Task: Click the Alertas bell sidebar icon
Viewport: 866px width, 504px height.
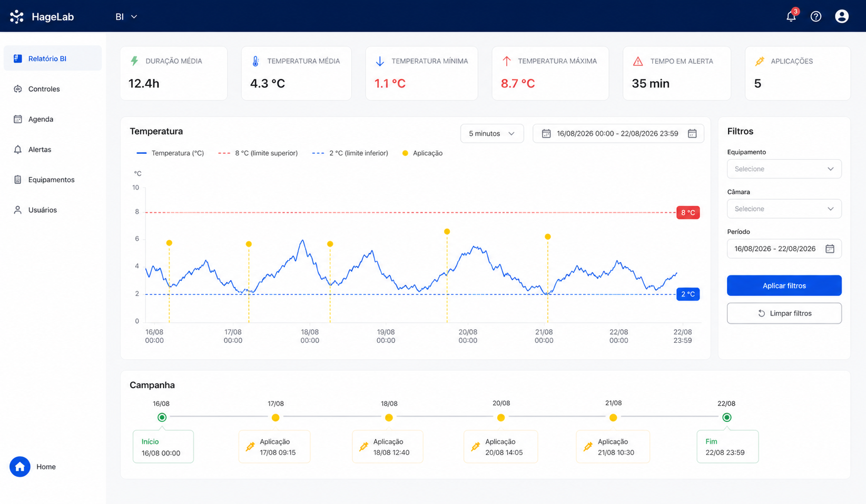Action: [18, 150]
